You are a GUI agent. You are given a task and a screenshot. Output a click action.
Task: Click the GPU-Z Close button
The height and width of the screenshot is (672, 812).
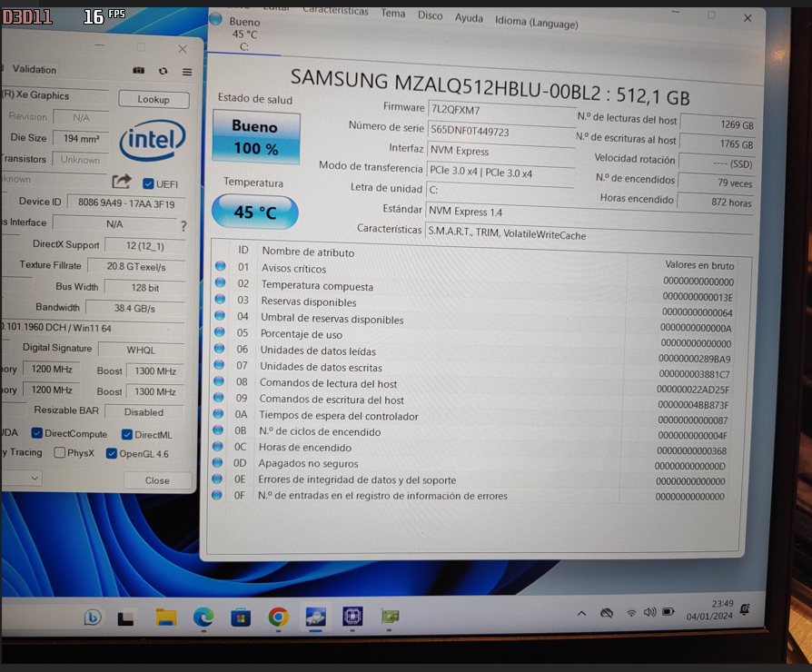point(157,480)
